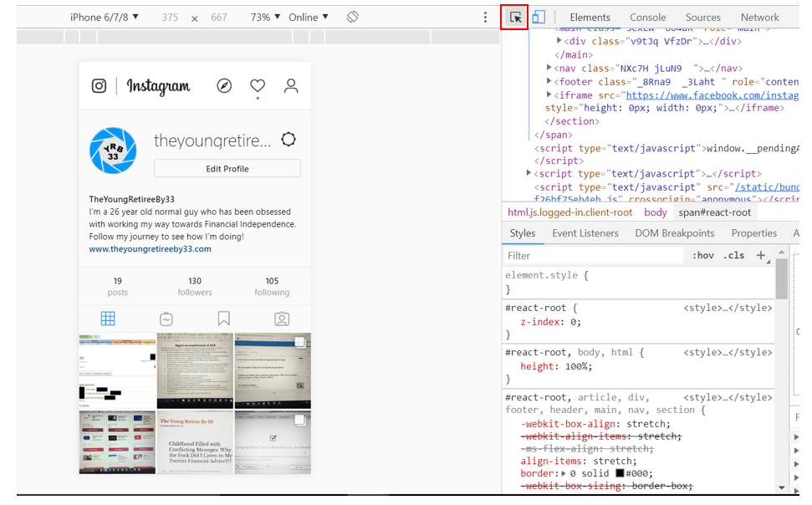812x505 pixels.
Task: Click the Instagram camera logo icon
Action: click(x=99, y=85)
